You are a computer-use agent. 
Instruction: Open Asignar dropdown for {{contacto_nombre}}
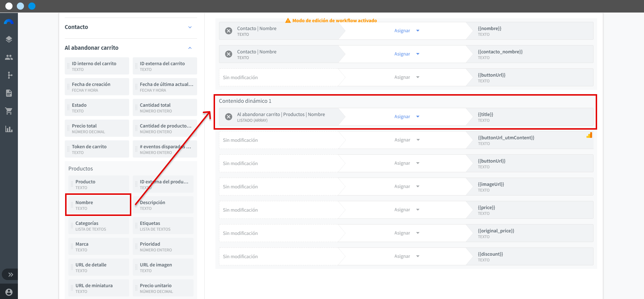point(407,54)
